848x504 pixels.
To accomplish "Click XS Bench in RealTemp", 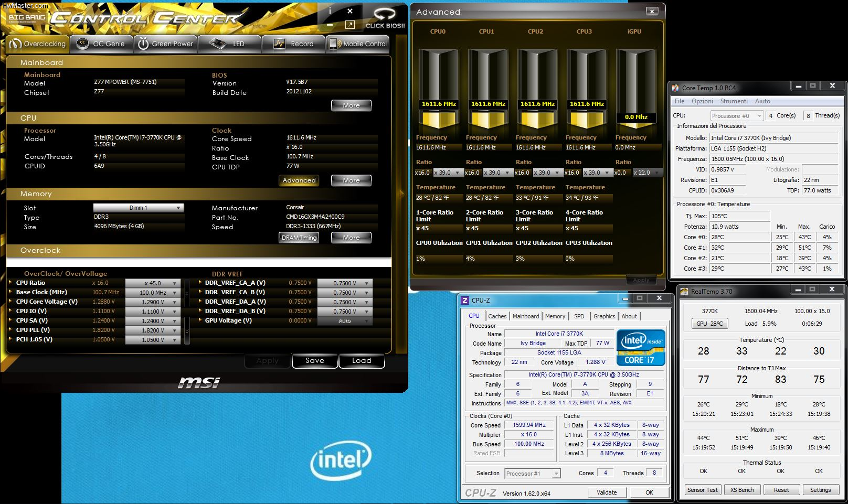I will coord(742,490).
